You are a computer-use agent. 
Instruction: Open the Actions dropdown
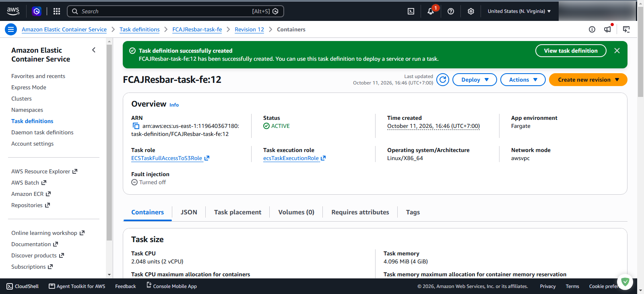point(523,80)
